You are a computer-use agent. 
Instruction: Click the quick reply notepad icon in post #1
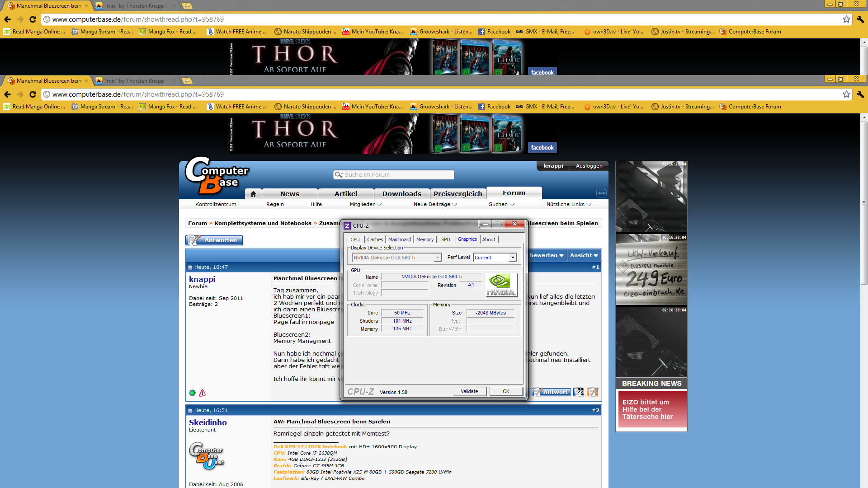point(592,392)
